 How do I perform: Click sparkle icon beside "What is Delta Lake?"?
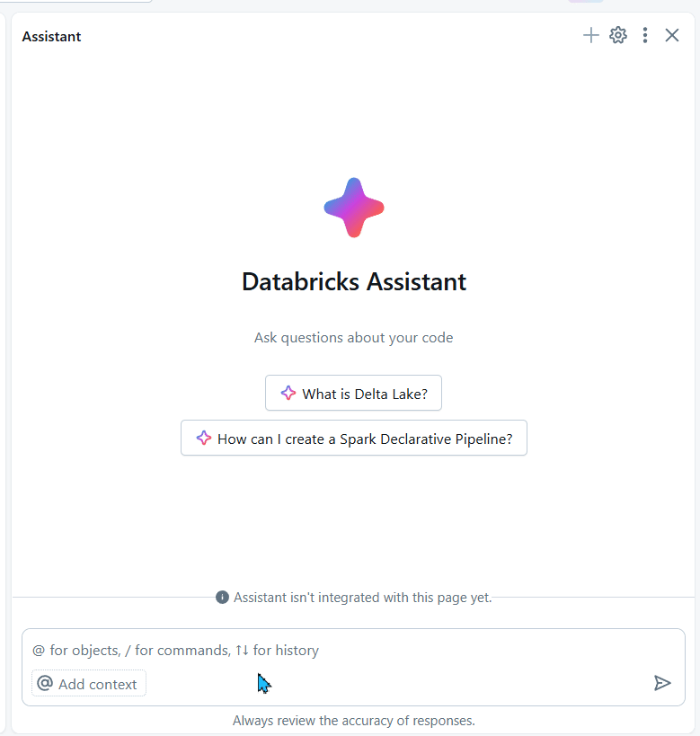point(288,394)
